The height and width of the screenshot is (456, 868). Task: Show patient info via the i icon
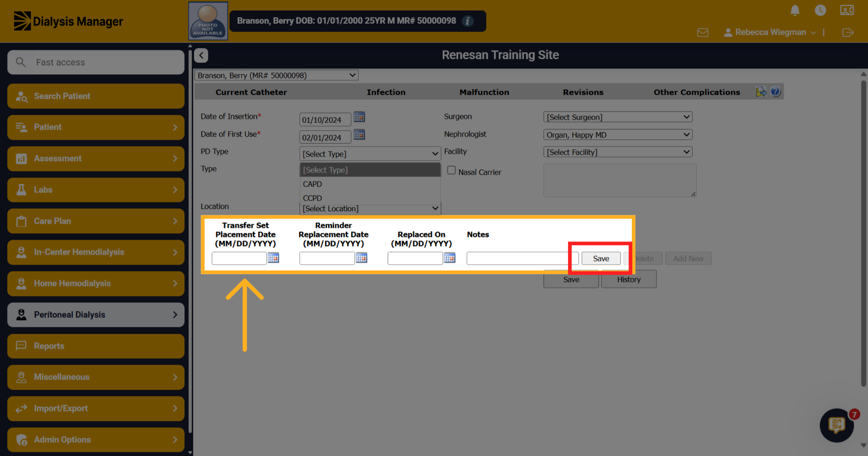tap(468, 21)
